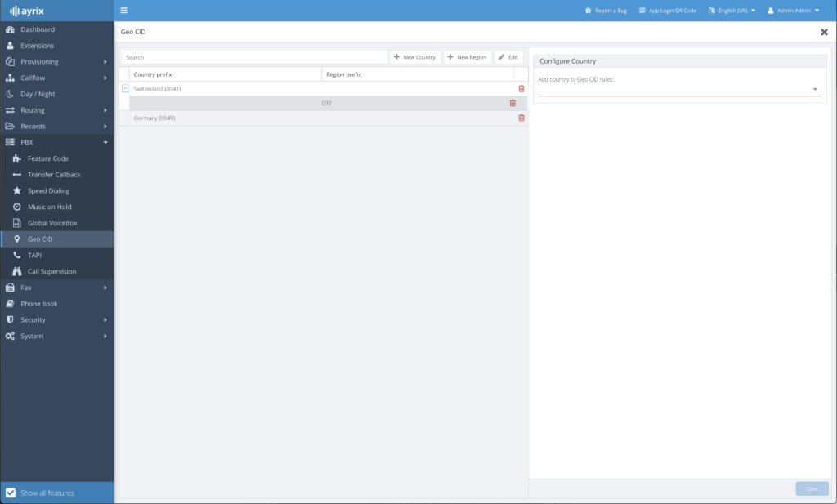Click the TAPI phone icon

17,255
